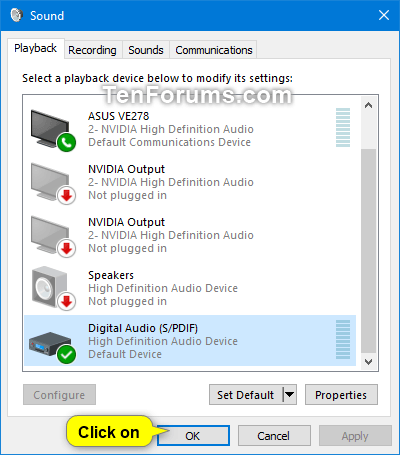Click the first NVIDIA Output device icon
Screen dimensions: 400x455
click(53, 183)
